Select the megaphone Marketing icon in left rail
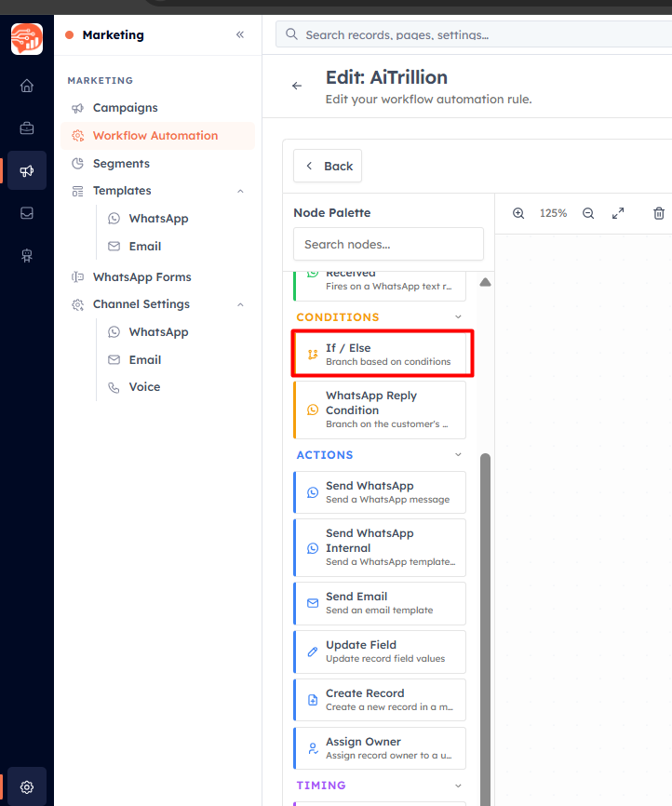Viewport: 672px width, 806px height. pyautogui.click(x=27, y=170)
